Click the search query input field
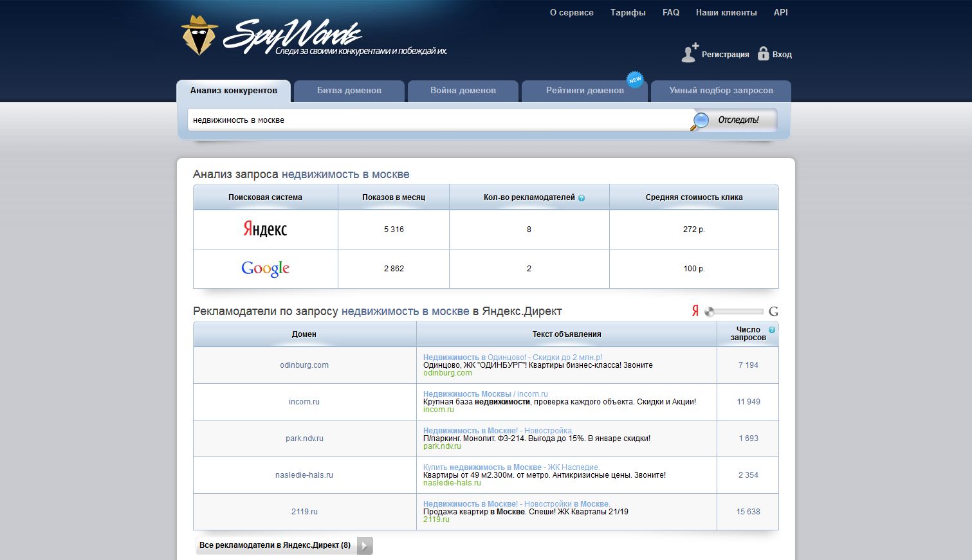Image resolution: width=972 pixels, height=560 pixels. [x=437, y=120]
